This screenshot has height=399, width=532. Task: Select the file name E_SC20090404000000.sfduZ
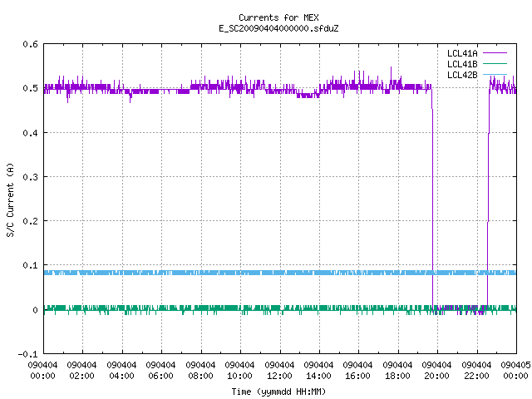(x=278, y=28)
